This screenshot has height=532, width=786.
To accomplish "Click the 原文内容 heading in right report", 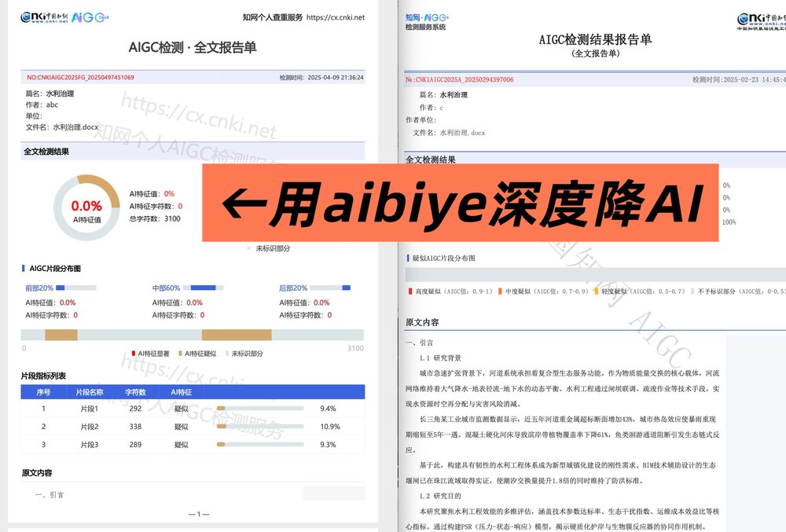I will point(422,322).
